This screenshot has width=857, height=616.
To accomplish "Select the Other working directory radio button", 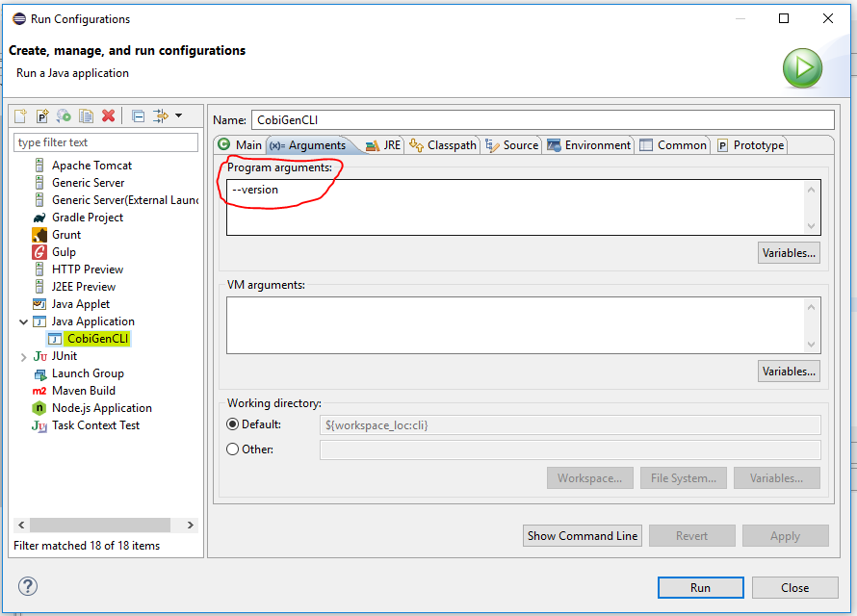I will pos(233,449).
